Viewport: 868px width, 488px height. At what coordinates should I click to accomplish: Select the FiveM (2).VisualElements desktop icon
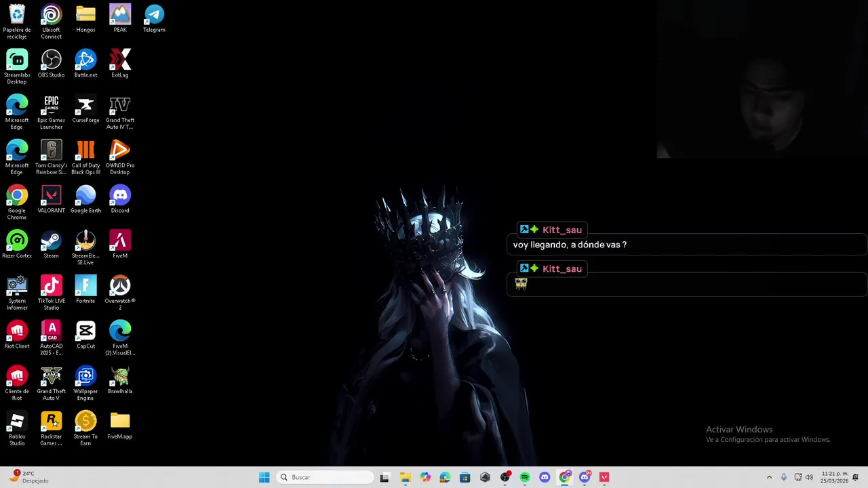point(120,339)
